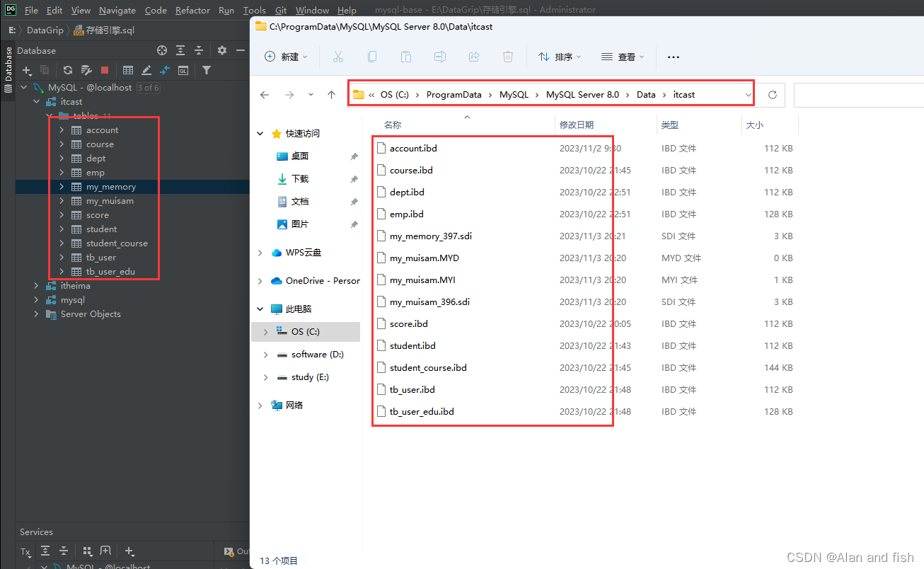Click the 存储引擎.sql breadcrumb in DataGrip
Image resolution: width=924 pixels, height=569 pixels.
pos(110,30)
